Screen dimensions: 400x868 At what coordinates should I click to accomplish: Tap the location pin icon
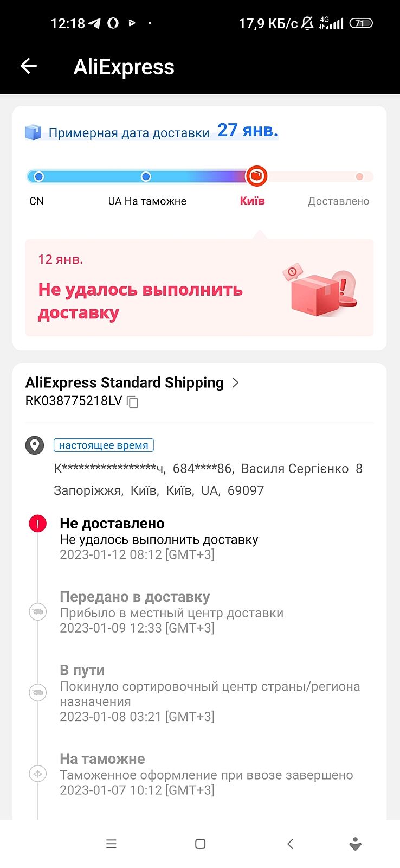[35, 445]
